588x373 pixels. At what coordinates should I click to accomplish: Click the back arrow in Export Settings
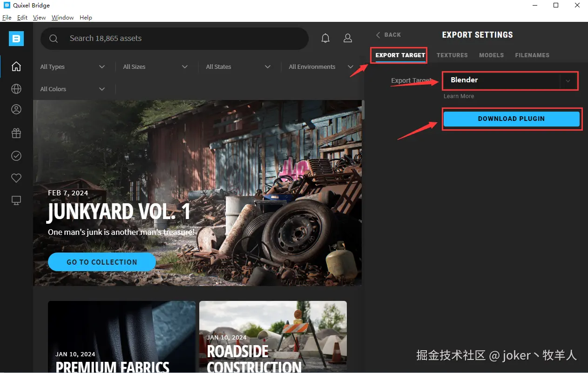point(378,35)
